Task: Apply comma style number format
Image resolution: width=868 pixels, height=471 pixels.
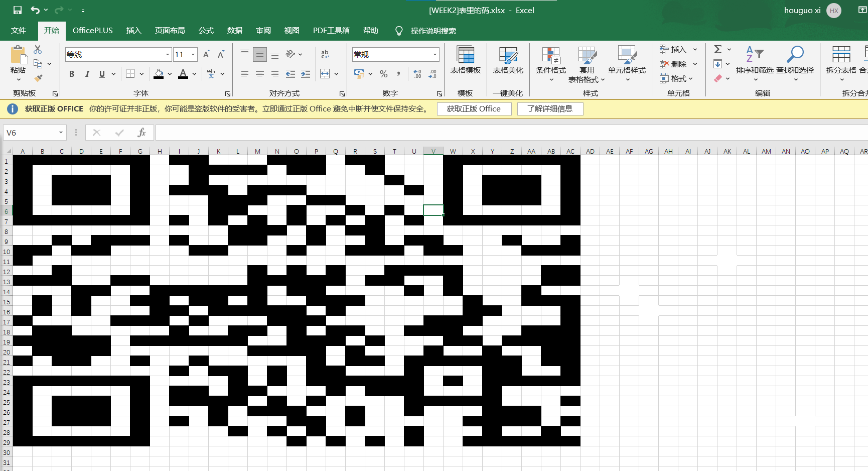Action: click(398, 74)
